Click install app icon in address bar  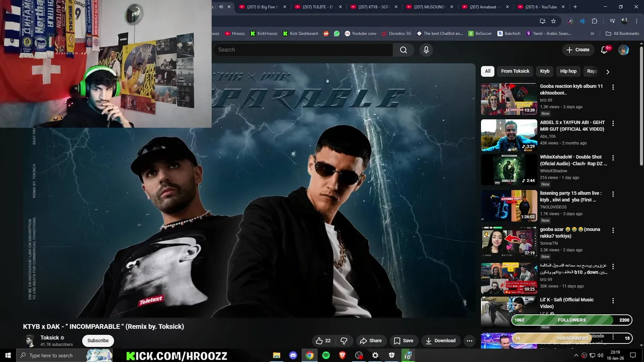[542, 21]
